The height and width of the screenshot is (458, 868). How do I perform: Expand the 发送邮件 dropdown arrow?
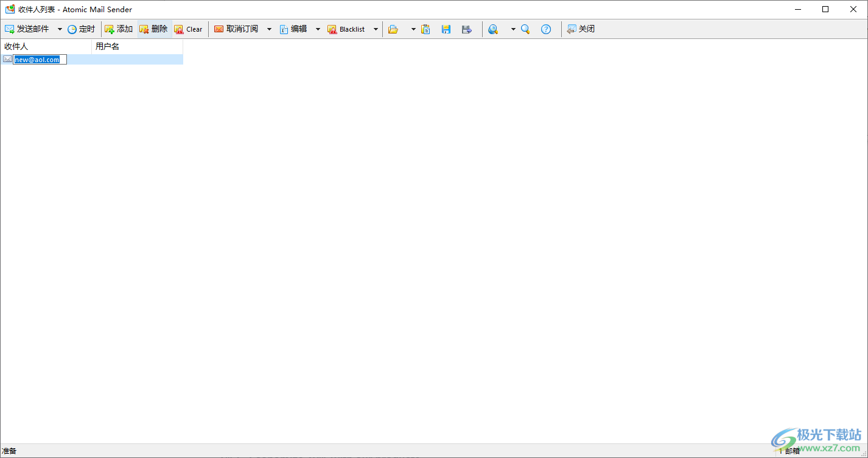[x=60, y=29]
